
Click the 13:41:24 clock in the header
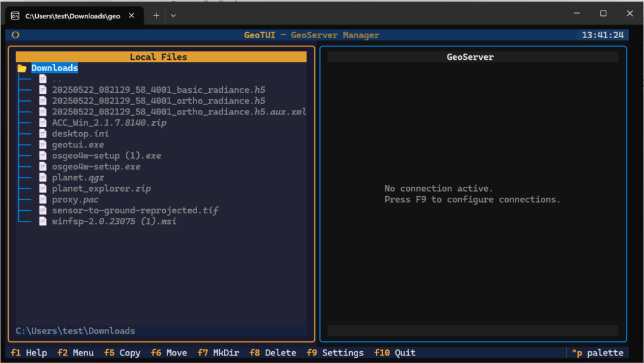(602, 35)
